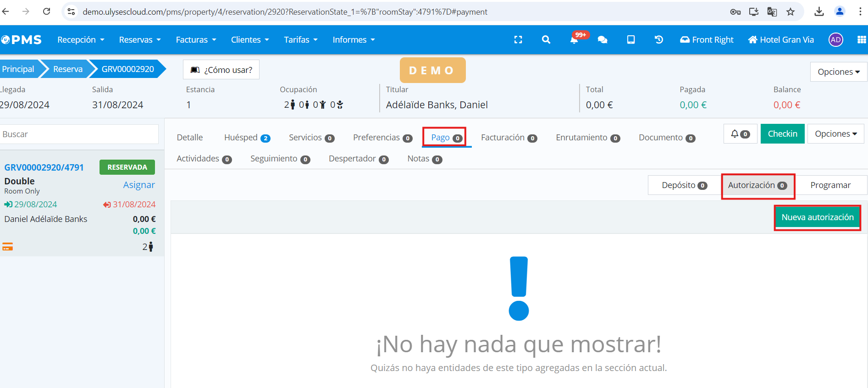Click the fullscreen expand icon
Viewport: 868px width, 388px height.
coord(518,40)
